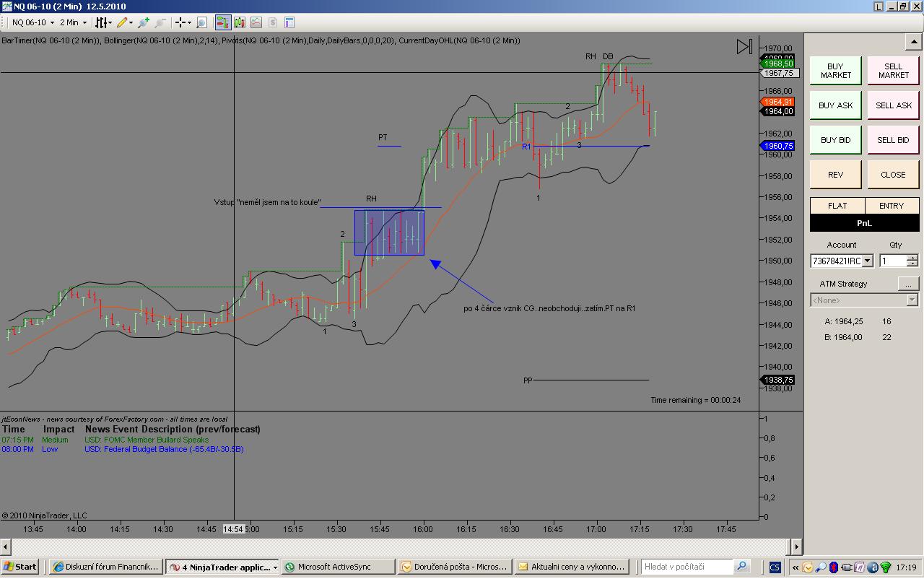Switch to Doručená pošta taskbar window
The height and width of the screenshot is (579, 924).
tap(455, 567)
